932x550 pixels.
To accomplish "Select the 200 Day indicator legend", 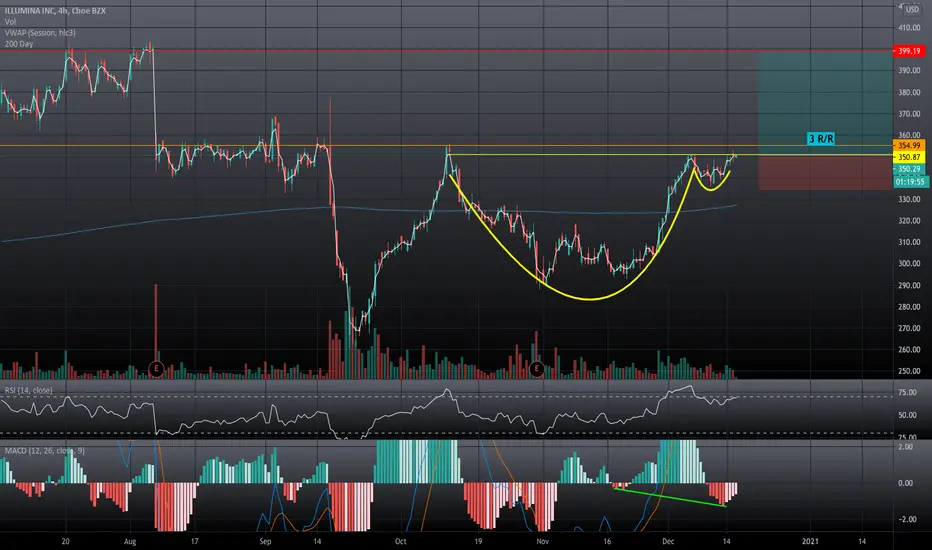I will 19,44.
